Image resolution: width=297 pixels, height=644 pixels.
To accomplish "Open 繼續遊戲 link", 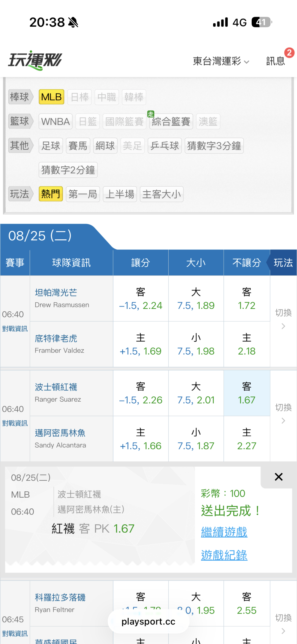I will click(x=224, y=532).
